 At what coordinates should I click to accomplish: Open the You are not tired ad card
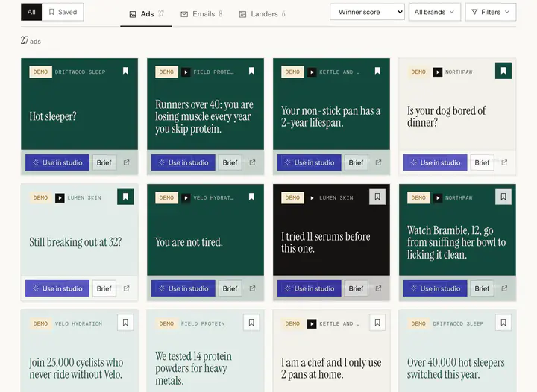(206, 242)
